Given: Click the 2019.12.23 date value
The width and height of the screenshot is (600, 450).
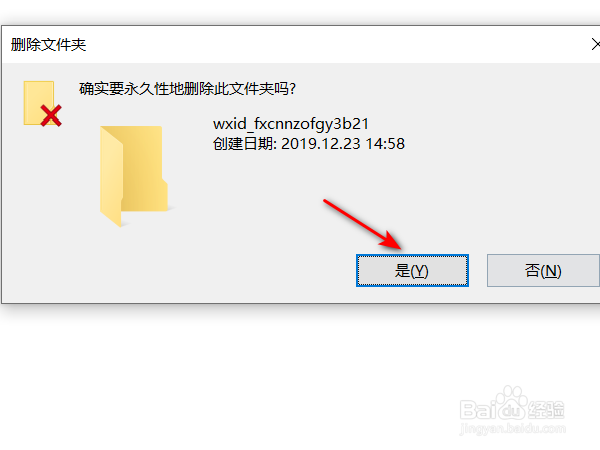Looking at the screenshot, I should click(x=321, y=144).
